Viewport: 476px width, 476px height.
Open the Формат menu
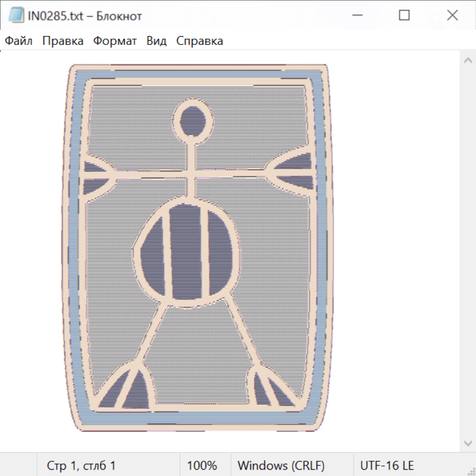[x=115, y=41]
